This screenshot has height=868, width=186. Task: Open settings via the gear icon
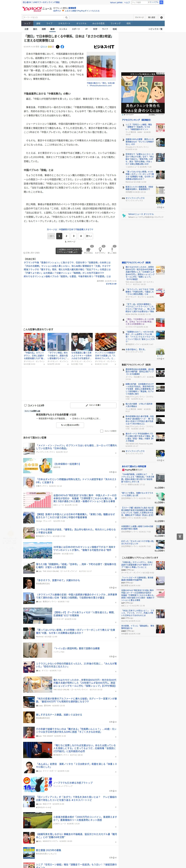[x=161, y=17]
